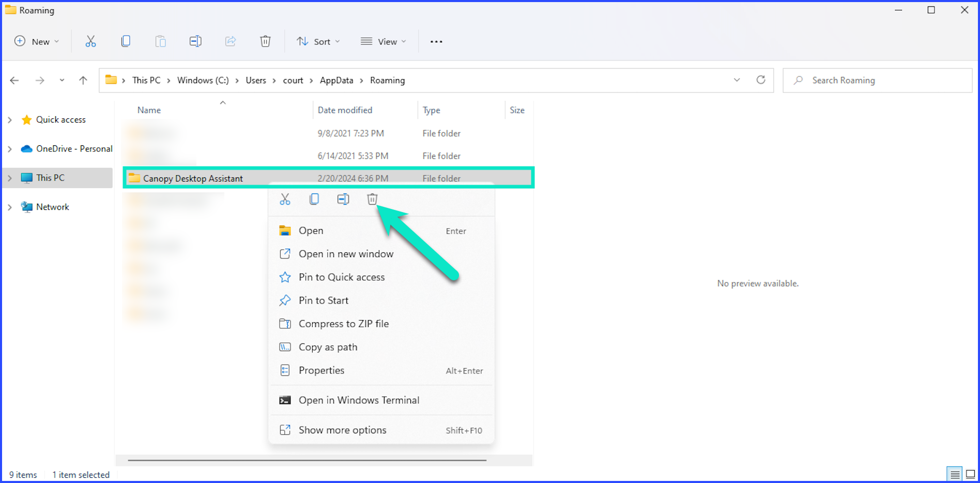The height and width of the screenshot is (483, 980).
Task: Sort by the Date modified column header
Action: coord(345,110)
